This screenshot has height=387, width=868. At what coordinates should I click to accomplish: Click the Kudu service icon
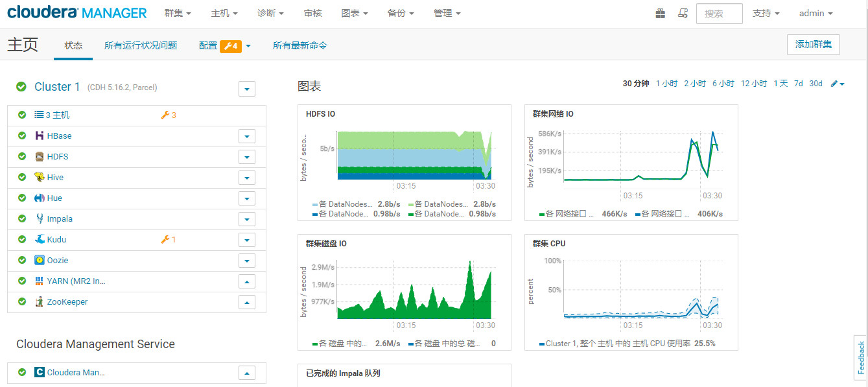point(39,239)
